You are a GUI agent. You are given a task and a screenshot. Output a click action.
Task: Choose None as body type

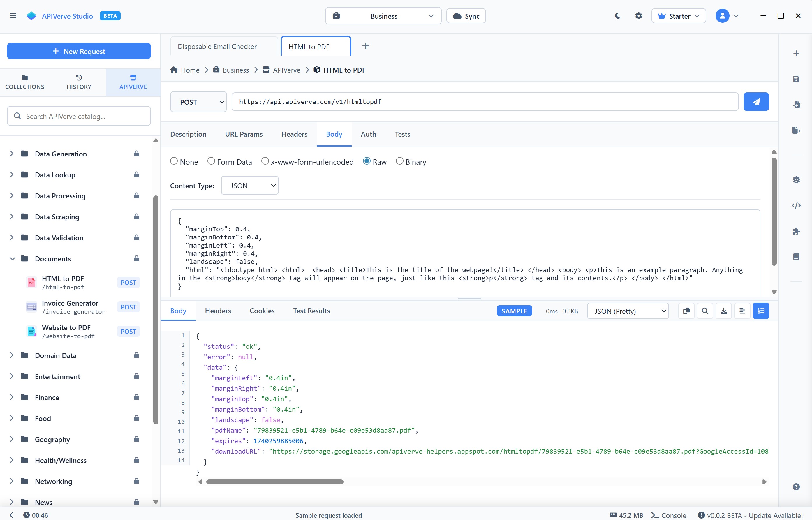(174, 161)
